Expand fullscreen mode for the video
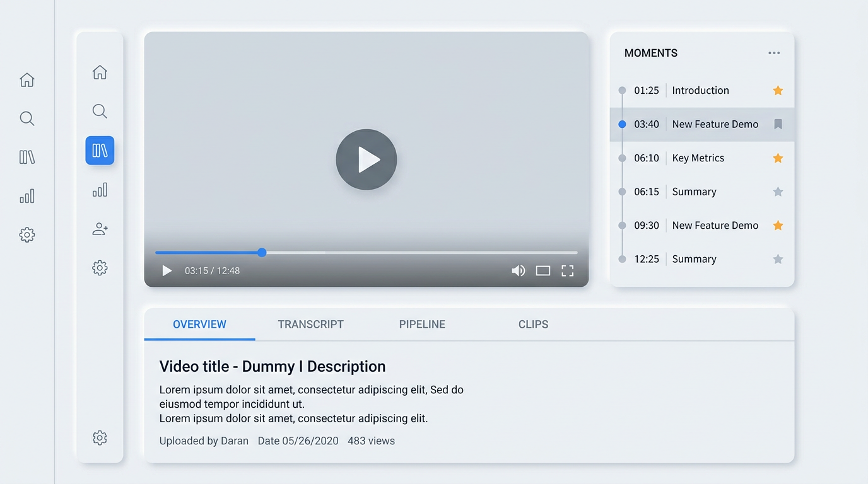This screenshot has height=484, width=868. 567,270
